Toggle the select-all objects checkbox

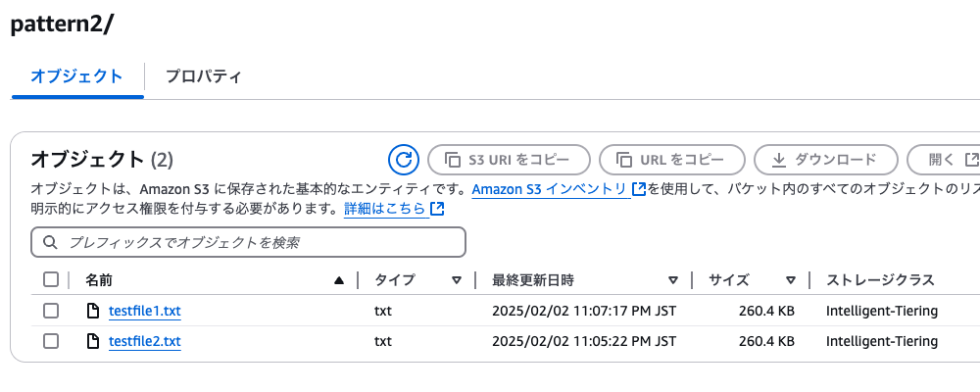(x=51, y=279)
